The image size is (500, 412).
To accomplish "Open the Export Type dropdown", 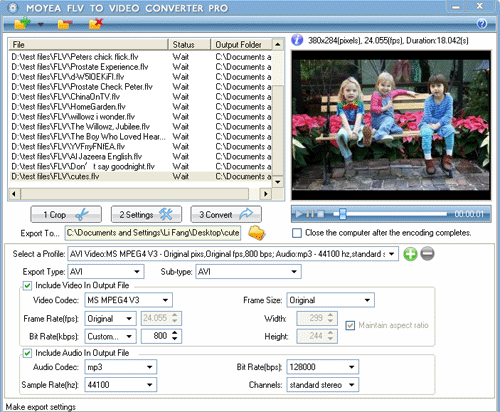I will (x=137, y=272).
